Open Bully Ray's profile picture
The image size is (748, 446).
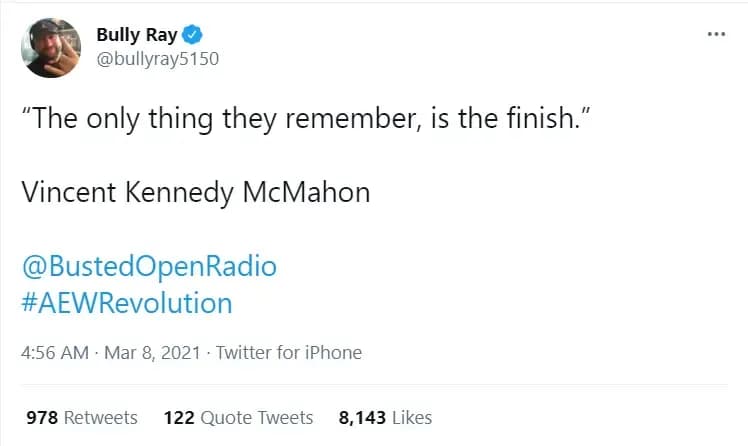click(52, 47)
